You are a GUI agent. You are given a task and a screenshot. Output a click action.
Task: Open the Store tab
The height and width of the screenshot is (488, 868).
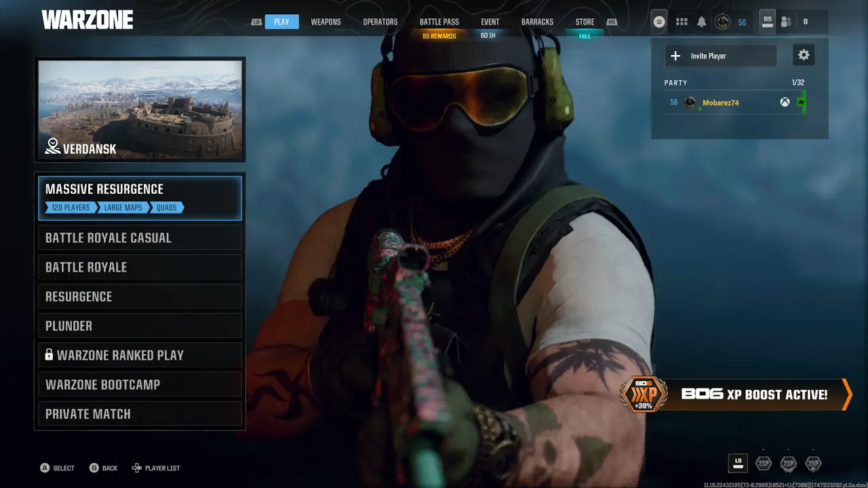pyautogui.click(x=585, y=22)
